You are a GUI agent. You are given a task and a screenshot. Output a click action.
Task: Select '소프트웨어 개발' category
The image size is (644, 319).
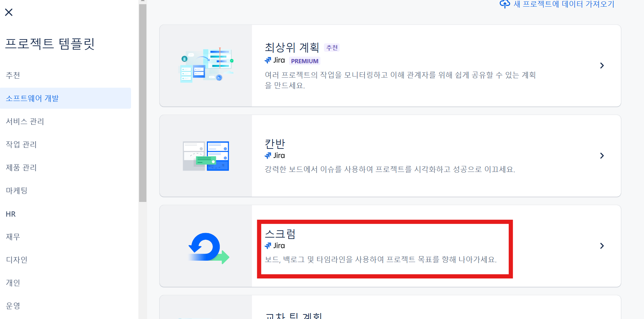(65, 98)
